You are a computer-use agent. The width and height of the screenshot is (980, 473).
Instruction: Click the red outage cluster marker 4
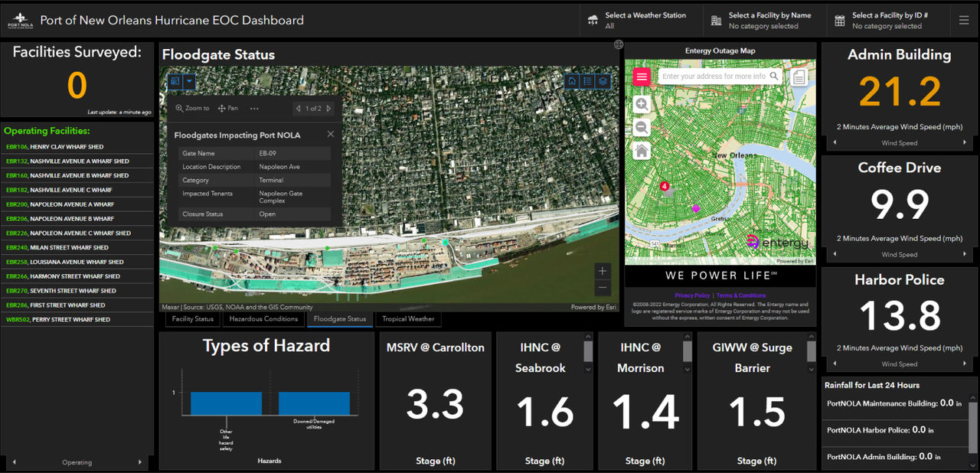[665, 185]
